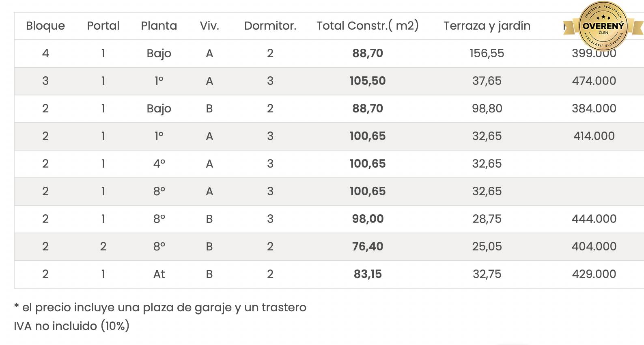Image resolution: width=644 pixels, height=345 pixels.
Task: Select the 98,00 construction area cell
Action: (x=368, y=219)
